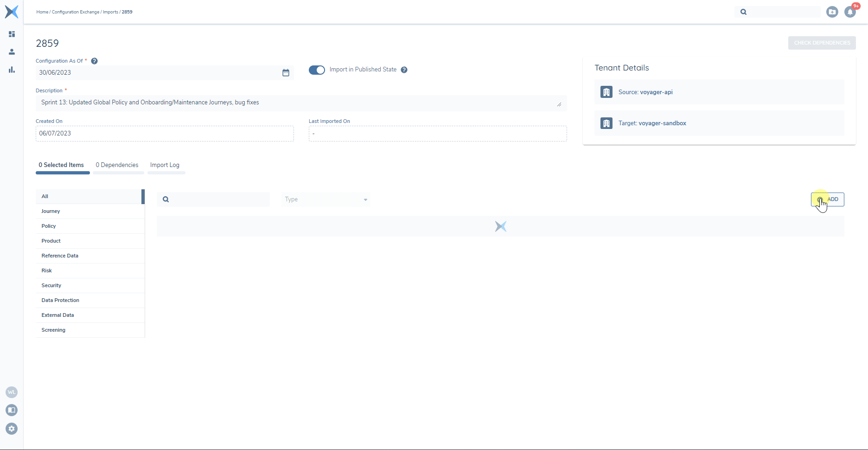Open the analytics bar-chart sidebar icon
Screen dimensions: 868x450
click(12, 70)
